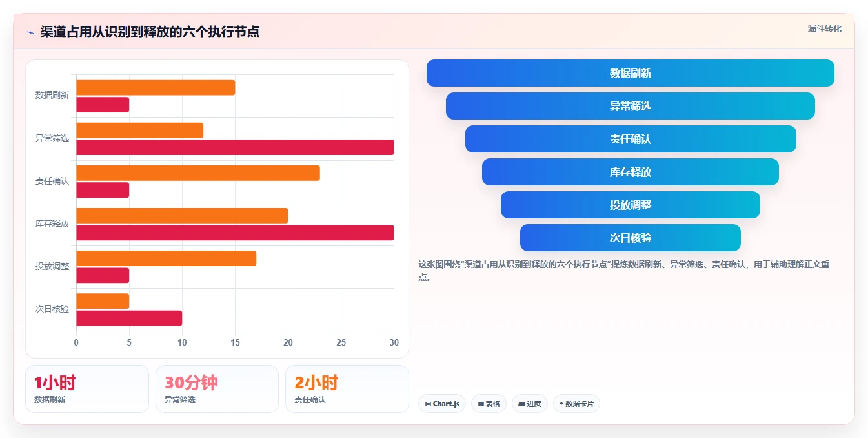Click the red bar for 责任确认

[103, 190]
